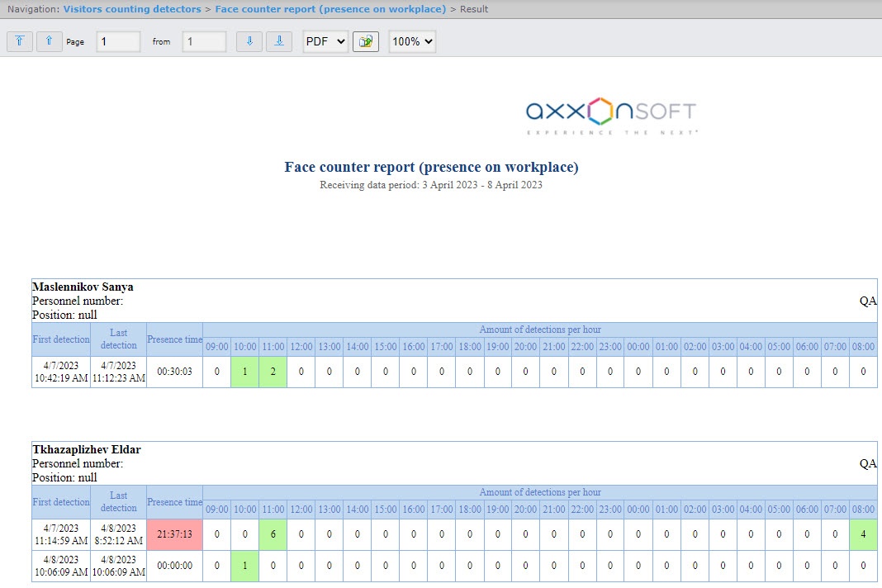Click the red 21:37:13 presence time cell
882x588 pixels.
(x=174, y=534)
